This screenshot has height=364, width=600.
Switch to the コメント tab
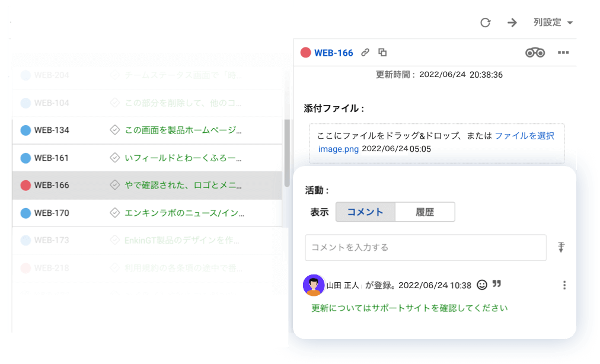(x=365, y=212)
